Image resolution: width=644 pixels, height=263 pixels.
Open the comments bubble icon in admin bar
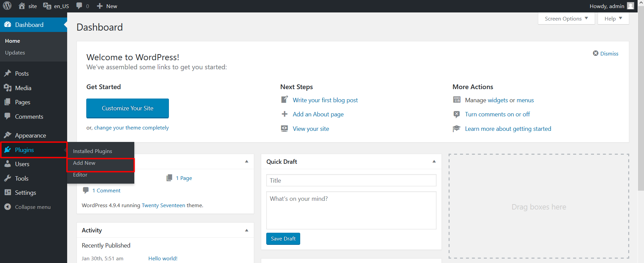79,6
